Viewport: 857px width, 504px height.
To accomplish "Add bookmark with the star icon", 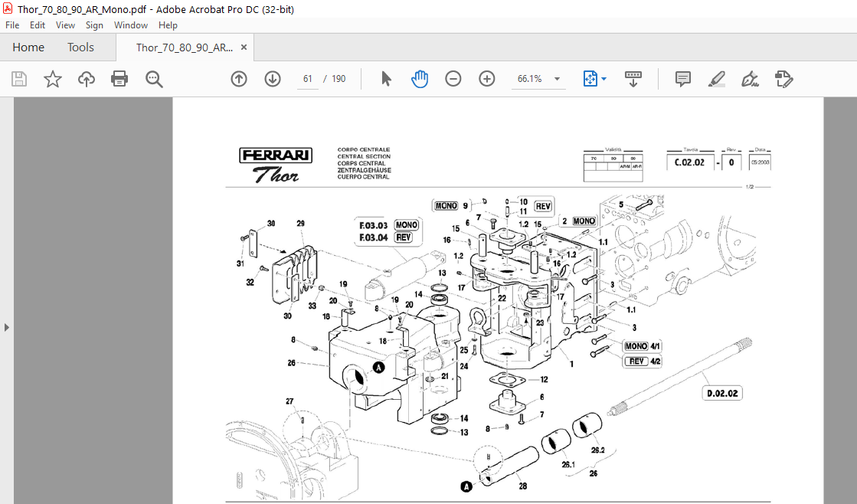I will (53, 79).
